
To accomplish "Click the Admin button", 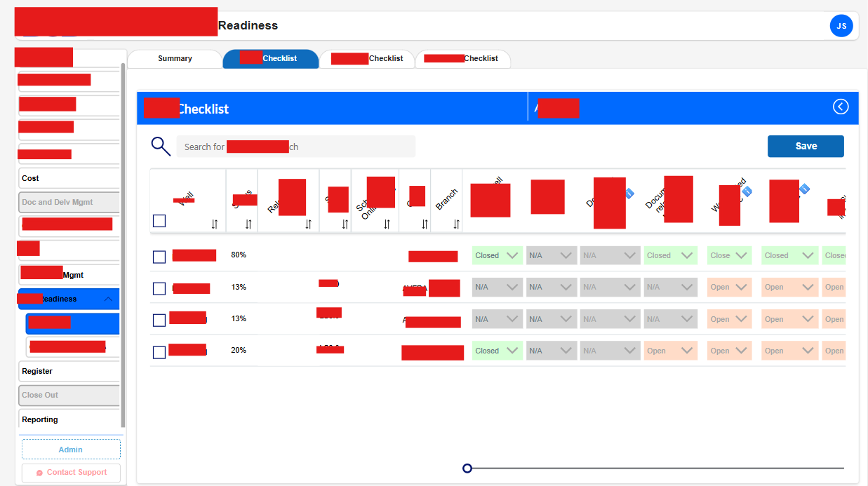I will 71,450.
